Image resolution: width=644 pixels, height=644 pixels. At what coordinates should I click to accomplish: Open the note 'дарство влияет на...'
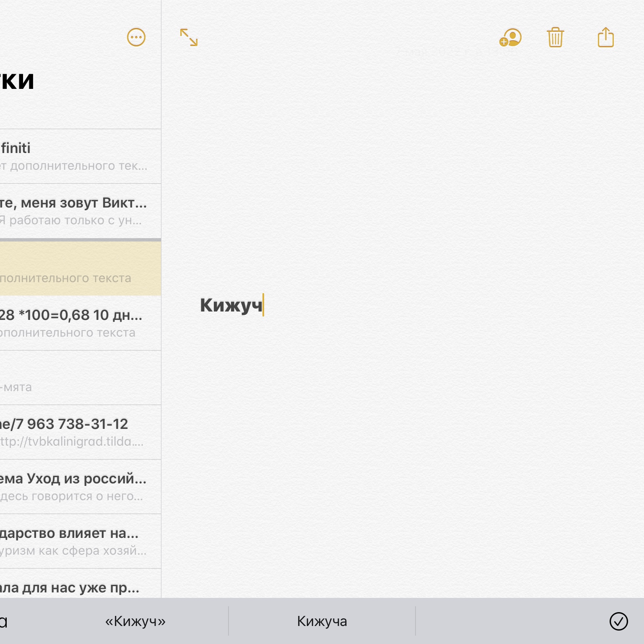(80, 541)
